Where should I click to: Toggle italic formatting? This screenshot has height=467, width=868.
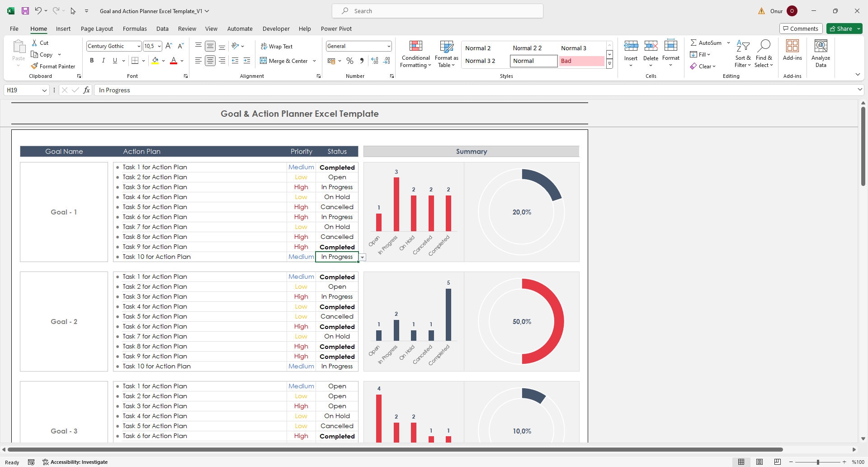pyautogui.click(x=103, y=60)
